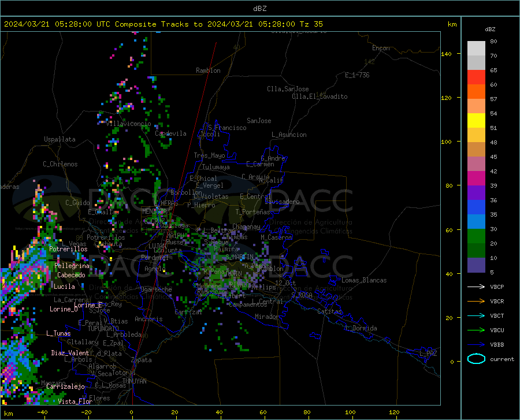Click the 'TUPUNGATO' map label
This screenshot has width=520, height=420.
click(103, 329)
